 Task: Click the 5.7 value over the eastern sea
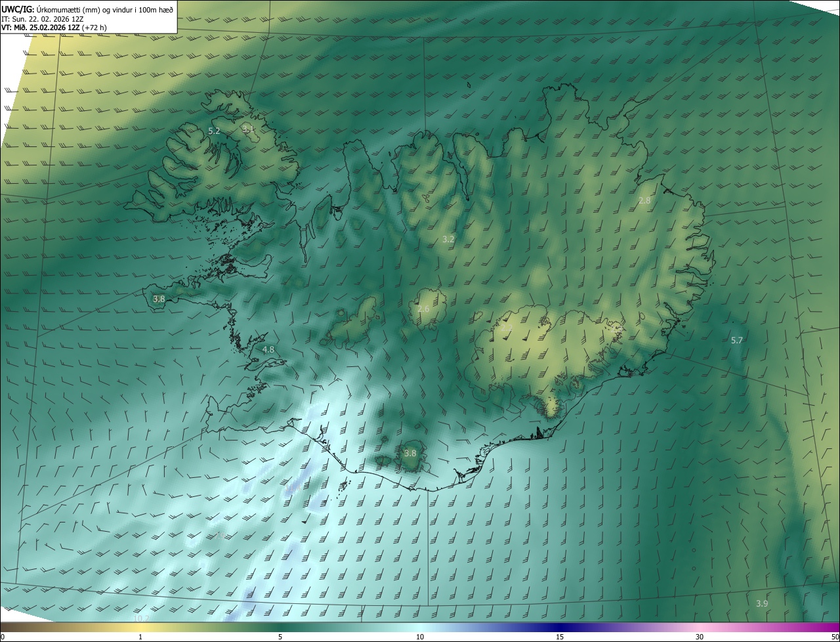pyautogui.click(x=736, y=340)
